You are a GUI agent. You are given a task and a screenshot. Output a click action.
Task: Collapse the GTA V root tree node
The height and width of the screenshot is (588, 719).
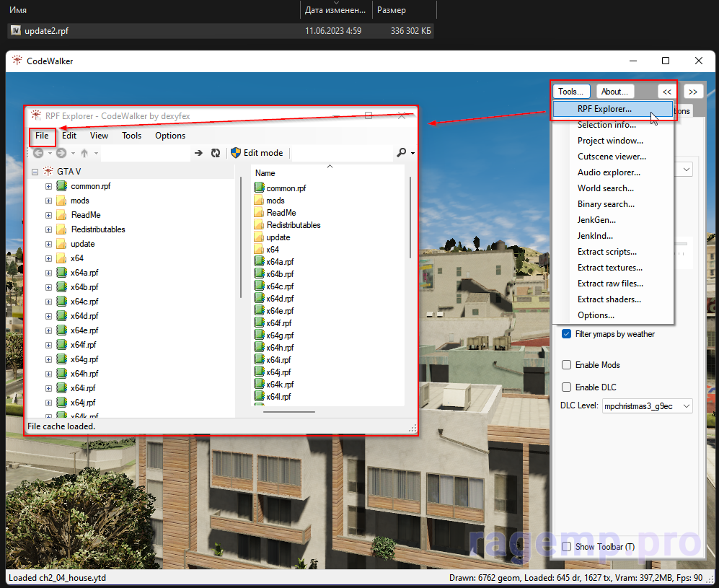35,172
